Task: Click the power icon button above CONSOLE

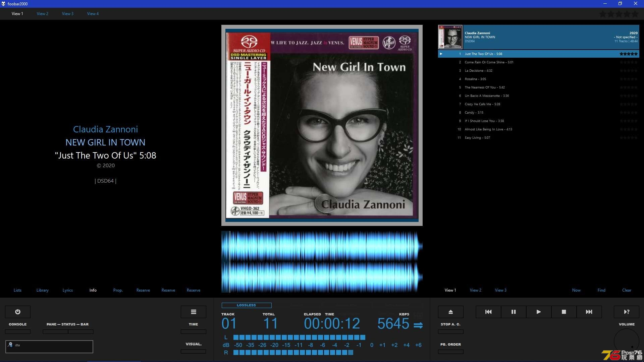Action: coord(18,312)
